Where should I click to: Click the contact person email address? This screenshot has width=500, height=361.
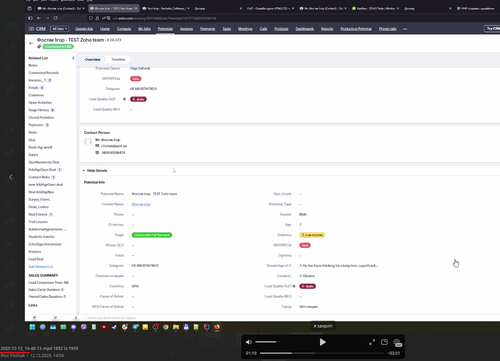pyautogui.click(x=114, y=146)
